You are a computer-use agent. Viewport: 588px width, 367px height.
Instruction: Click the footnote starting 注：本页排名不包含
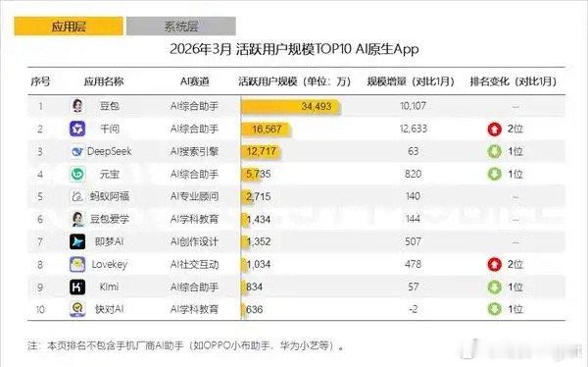(186, 345)
